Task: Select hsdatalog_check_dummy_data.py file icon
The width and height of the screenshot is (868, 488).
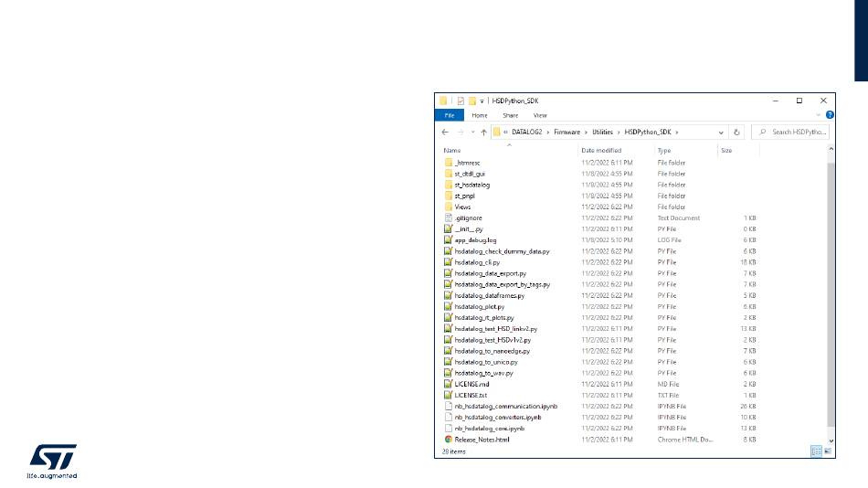Action: [x=449, y=251]
